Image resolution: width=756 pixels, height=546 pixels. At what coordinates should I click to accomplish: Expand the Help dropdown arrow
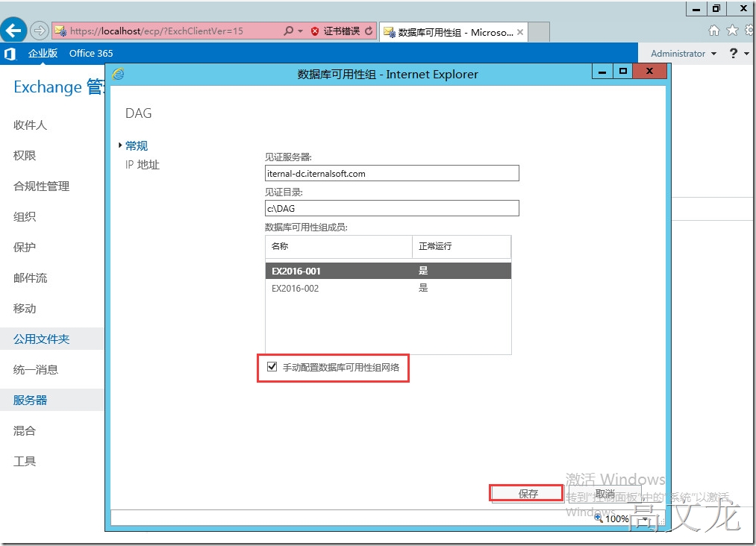(x=746, y=54)
